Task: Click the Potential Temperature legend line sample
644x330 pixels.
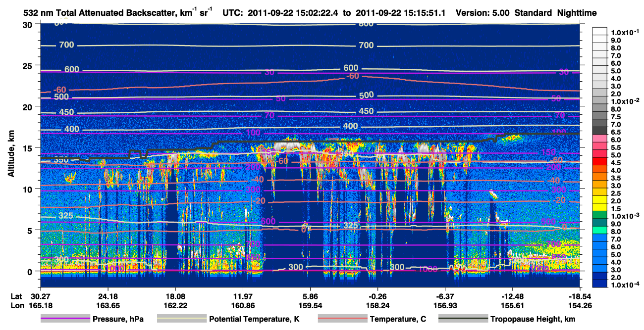Action: (182, 319)
